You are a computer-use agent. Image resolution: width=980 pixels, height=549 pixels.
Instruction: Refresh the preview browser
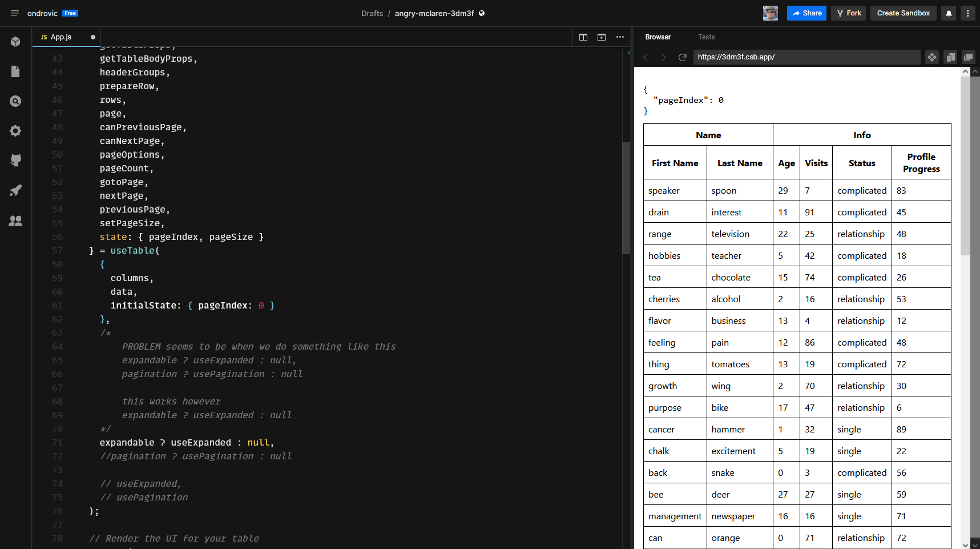tap(682, 57)
